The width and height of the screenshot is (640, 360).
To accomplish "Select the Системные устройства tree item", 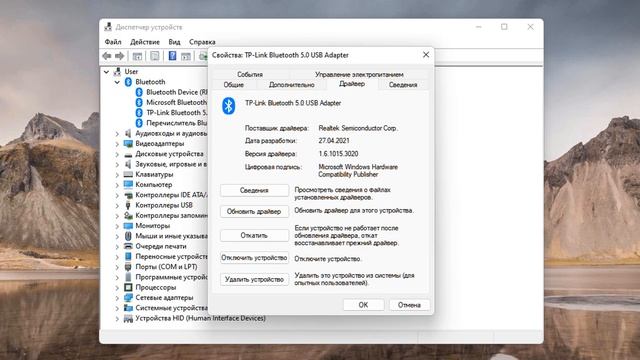I will (171, 308).
